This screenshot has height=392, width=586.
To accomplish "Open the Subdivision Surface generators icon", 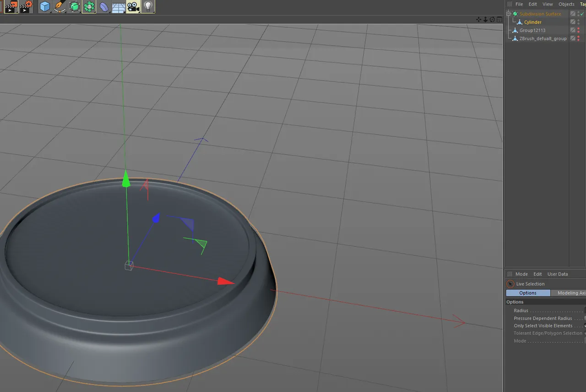I will 74,6.
